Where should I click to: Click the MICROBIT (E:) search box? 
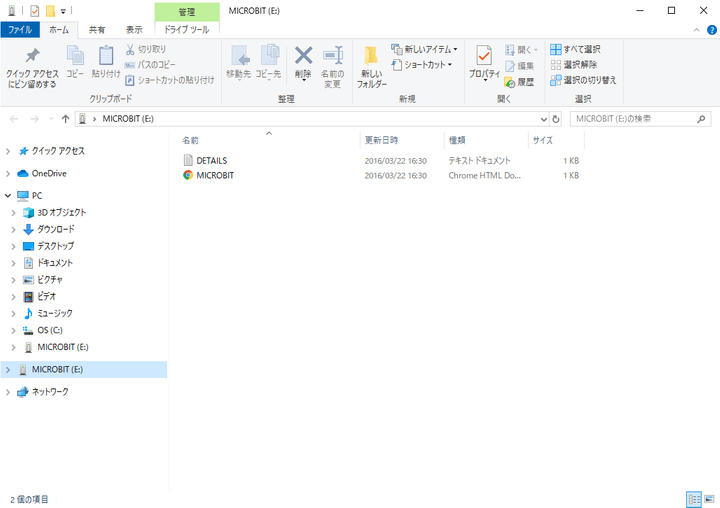(640, 119)
